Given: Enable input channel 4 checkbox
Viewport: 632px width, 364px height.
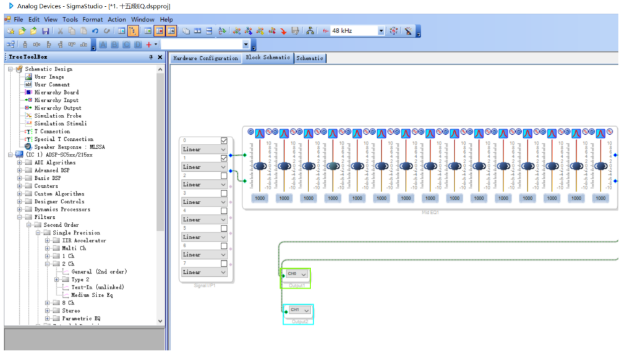Looking at the screenshot, I should 224,211.
